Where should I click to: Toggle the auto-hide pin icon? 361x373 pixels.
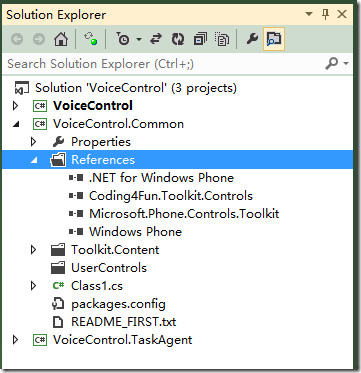pyautogui.click(x=325, y=15)
